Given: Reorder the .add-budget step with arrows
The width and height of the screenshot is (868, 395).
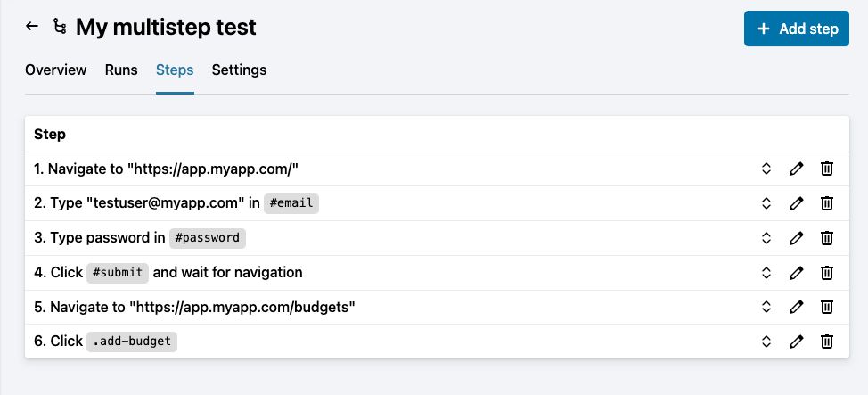Looking at the screenshot, I should (766, 341).
